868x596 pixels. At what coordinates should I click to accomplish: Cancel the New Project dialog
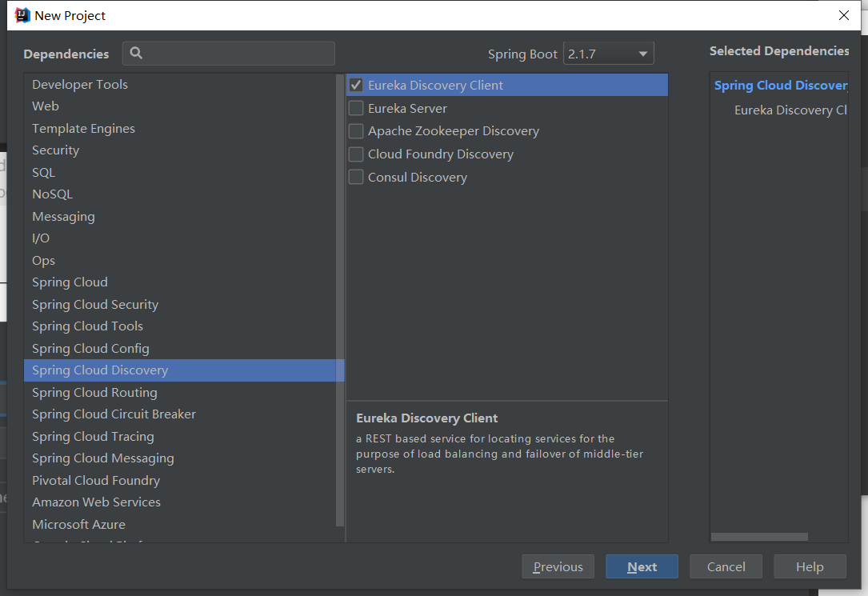click(x=726, y=566)
